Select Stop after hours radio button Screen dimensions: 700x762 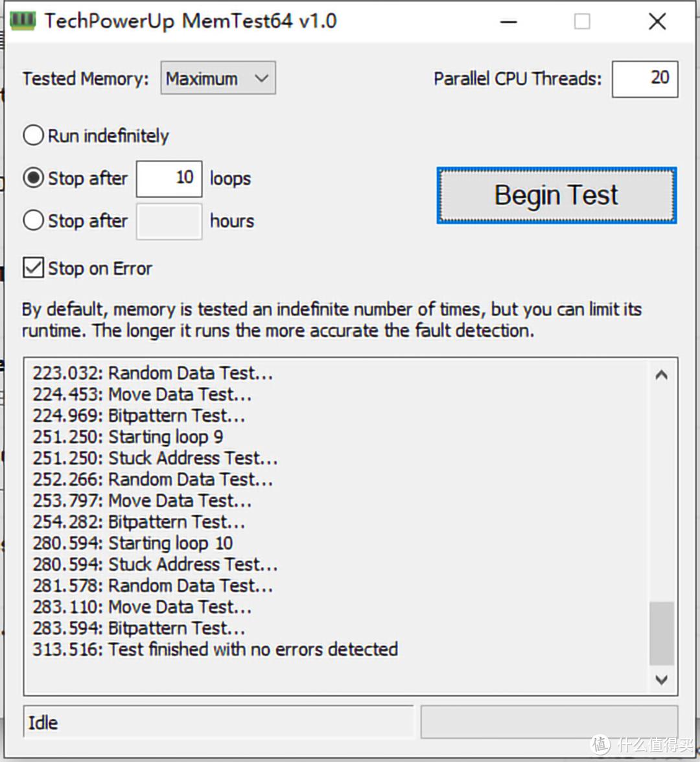point(33,221)
